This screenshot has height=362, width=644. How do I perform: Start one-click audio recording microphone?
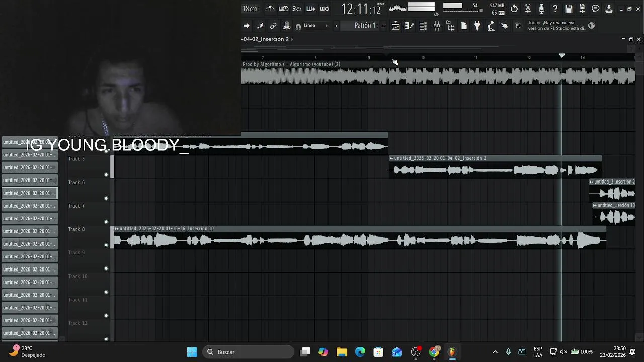541,9
